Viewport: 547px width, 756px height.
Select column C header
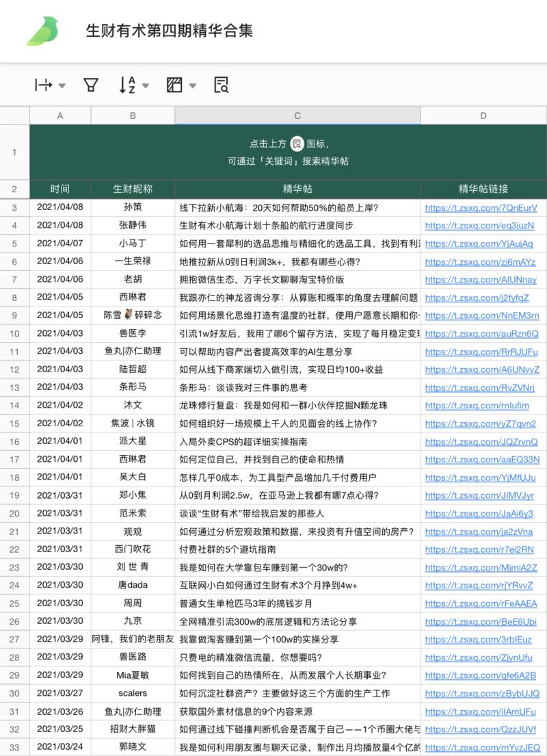click(297, 116)
